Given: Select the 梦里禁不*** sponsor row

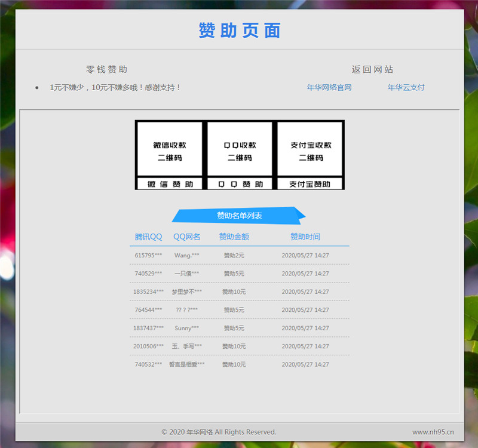Looking at the screenshot, I should click(239, 291).
